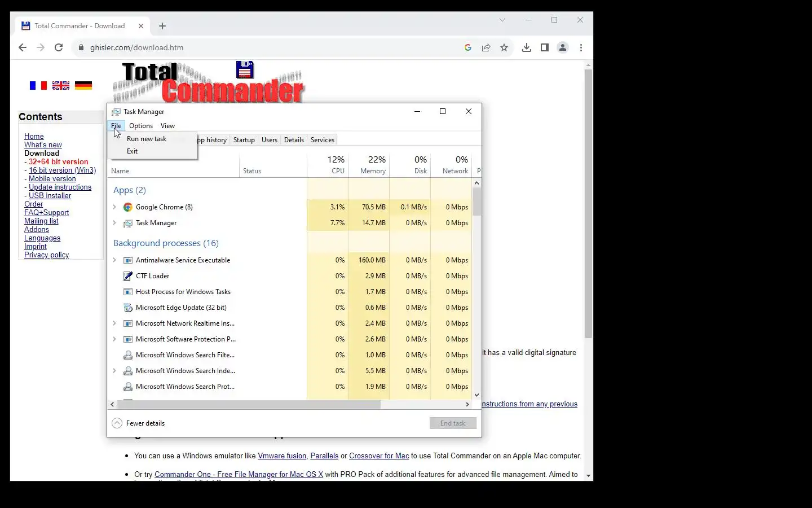
Task: Select the French flag language icon
Action: click(38, 85)
